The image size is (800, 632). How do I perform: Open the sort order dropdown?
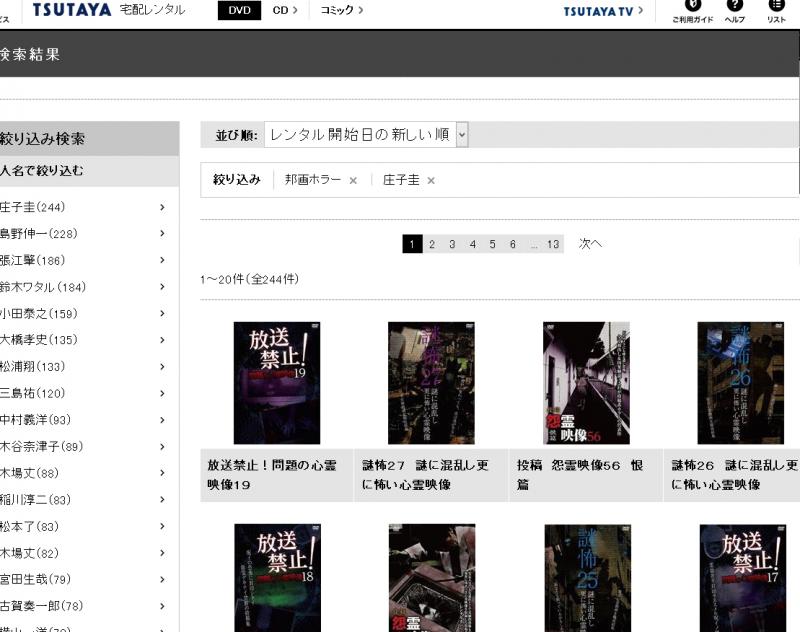[x=366, y=135]
